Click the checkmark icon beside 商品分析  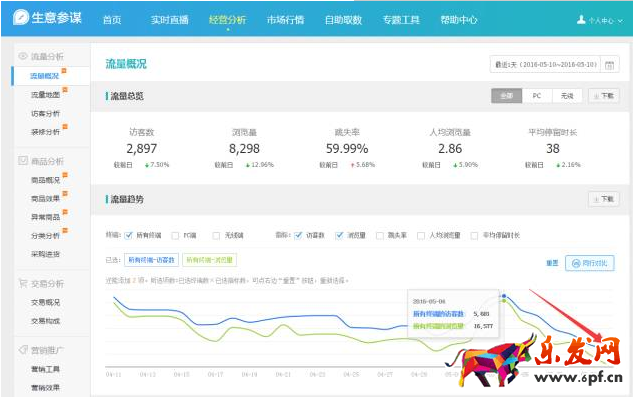coord(23,161)
